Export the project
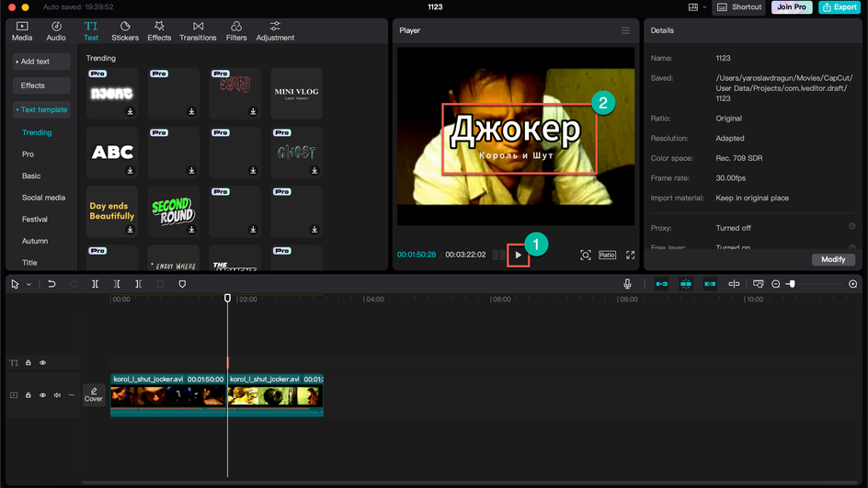The image size is (868, 488). pos(839,7)
